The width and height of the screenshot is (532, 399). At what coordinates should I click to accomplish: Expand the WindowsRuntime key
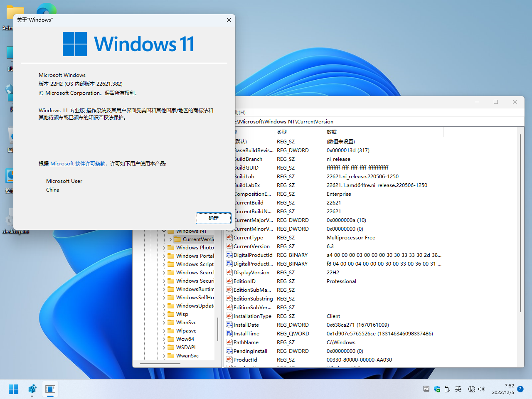[164, 289]
